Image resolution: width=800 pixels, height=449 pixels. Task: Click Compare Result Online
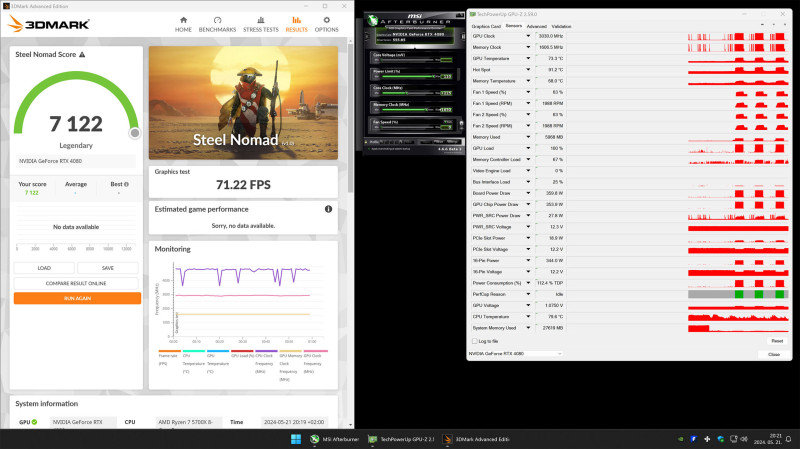click(x=76, y=283)
